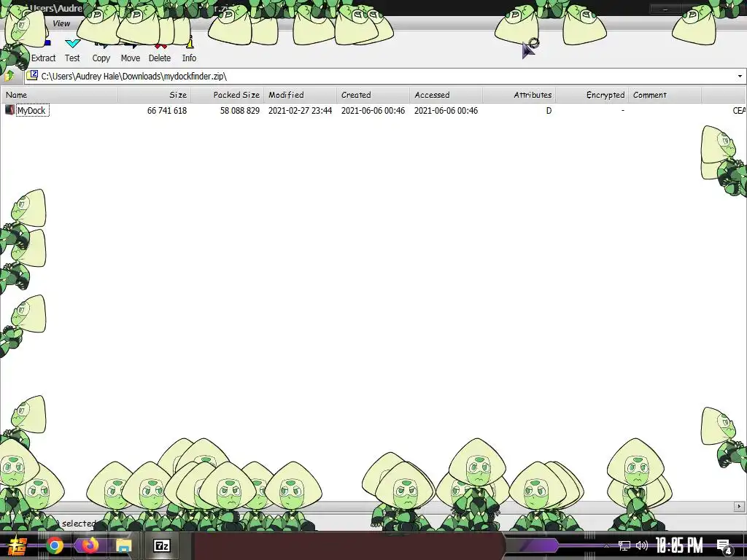Click the zip archive icon in address bar
This screenshot has width=747, height=560.
tap(32, 75)
